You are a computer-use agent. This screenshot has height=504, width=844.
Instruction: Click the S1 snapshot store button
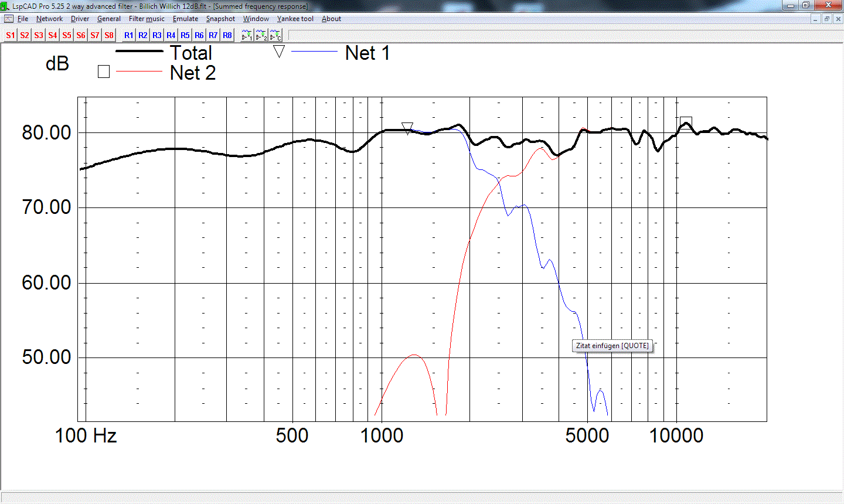pyautogui.click(x=11, y=35)
